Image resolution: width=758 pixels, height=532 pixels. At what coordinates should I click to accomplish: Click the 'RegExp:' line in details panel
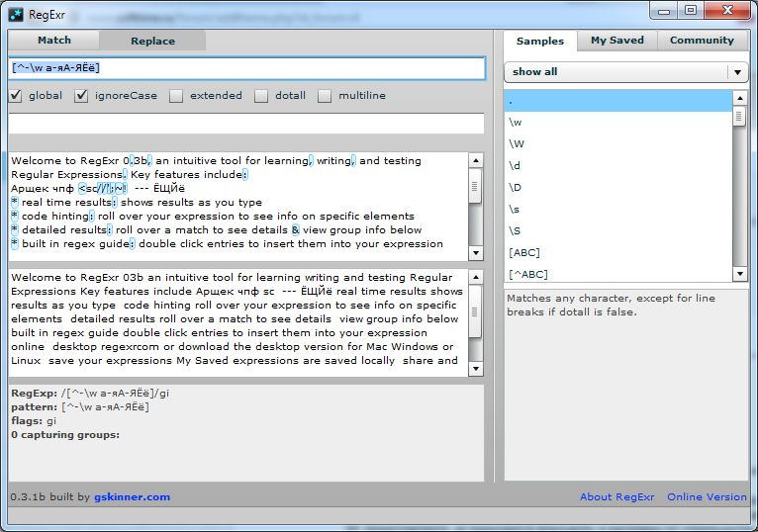click(90, 393)
